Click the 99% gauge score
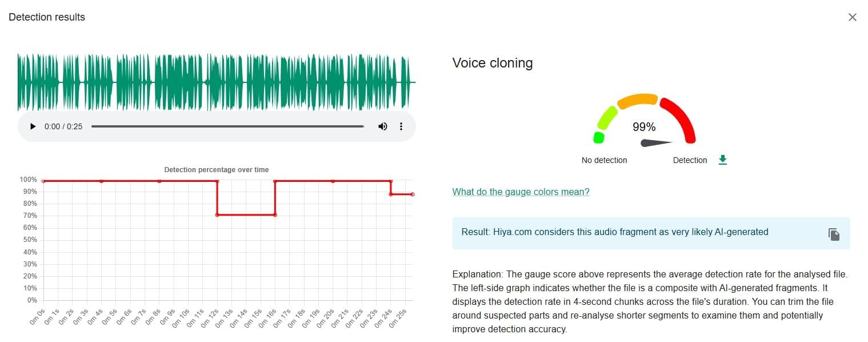868x342 pixels. point(644,127)
